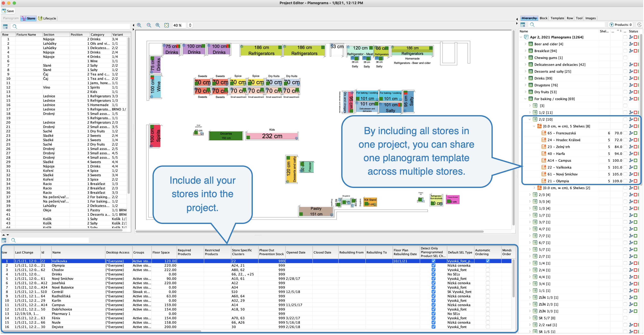Viewport: 644px width, 335px height.
Task: Click the bottom panel collapse arrows
Action: (x=6, y=235)
